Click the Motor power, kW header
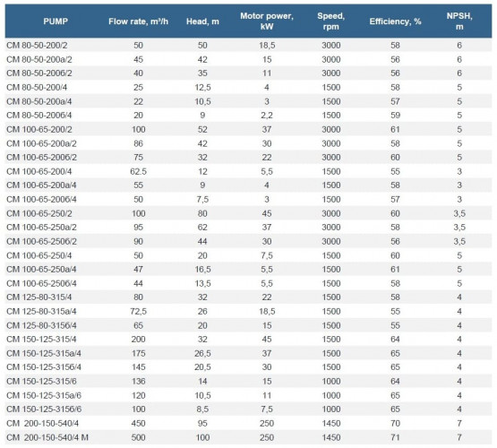The height and width of the screenshot is (448, 497). [267, 22]
